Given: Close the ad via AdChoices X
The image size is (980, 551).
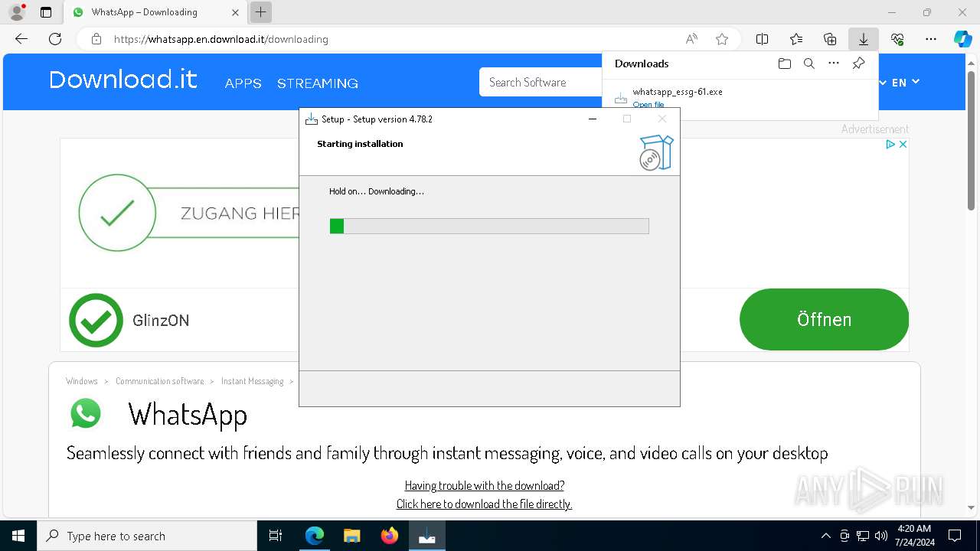Looking at the screenshot, I should click(903, 144).
